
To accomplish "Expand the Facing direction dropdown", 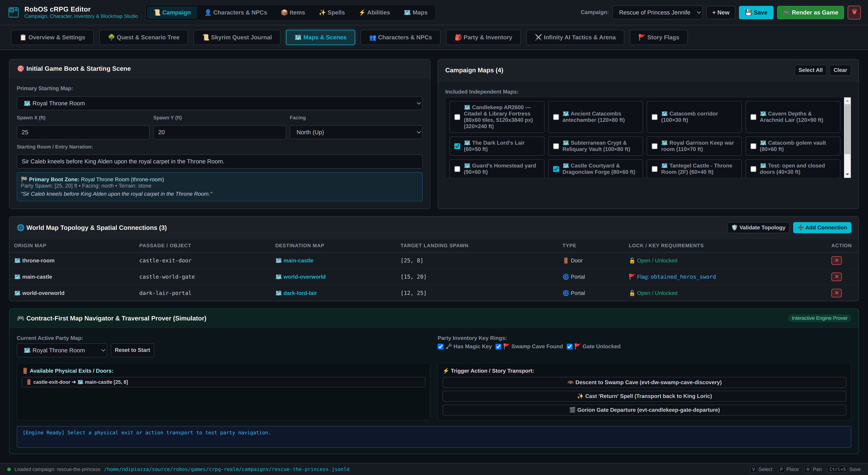I will pyautogui.click(x=356, y=132).
